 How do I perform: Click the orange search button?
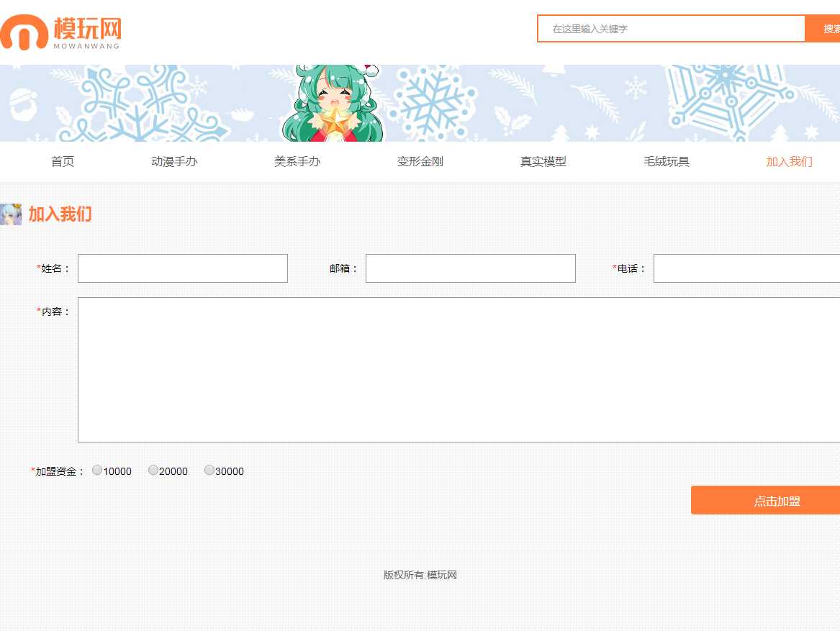(823, 29)
